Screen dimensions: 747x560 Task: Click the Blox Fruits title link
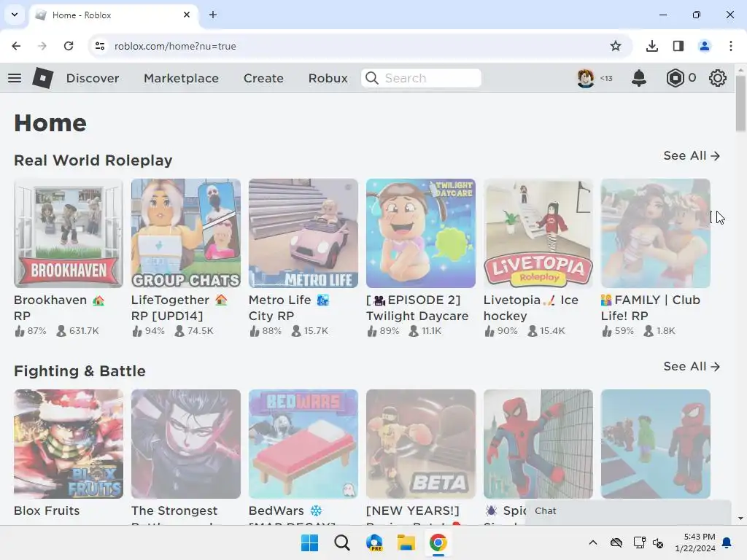(x=47, y=510)
